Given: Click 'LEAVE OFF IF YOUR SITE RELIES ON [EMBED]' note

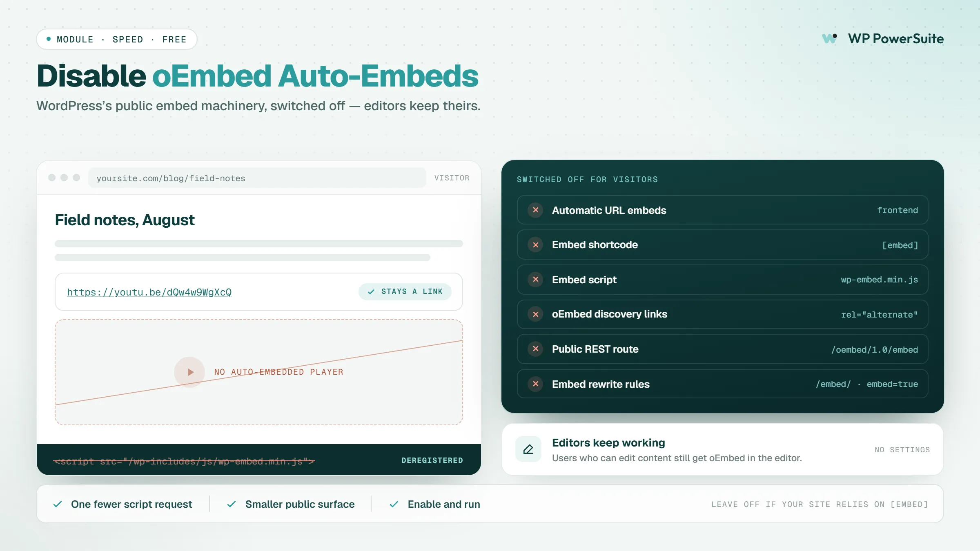Looking at the screenshot, I should [820, 504].
